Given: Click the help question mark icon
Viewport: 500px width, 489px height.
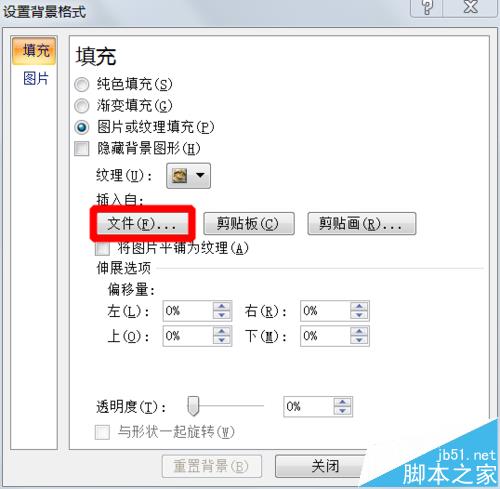Looking at the screenshot, I should pos(427,7).
